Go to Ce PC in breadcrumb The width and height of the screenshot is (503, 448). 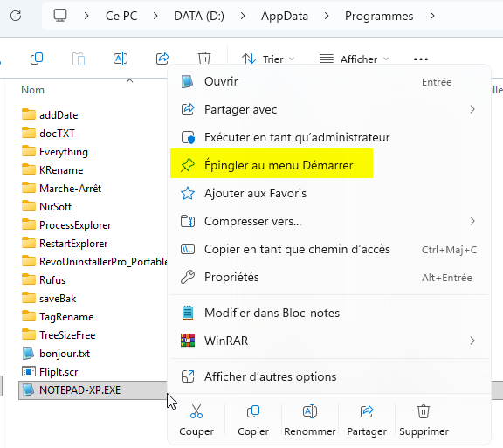coord(121,16)
